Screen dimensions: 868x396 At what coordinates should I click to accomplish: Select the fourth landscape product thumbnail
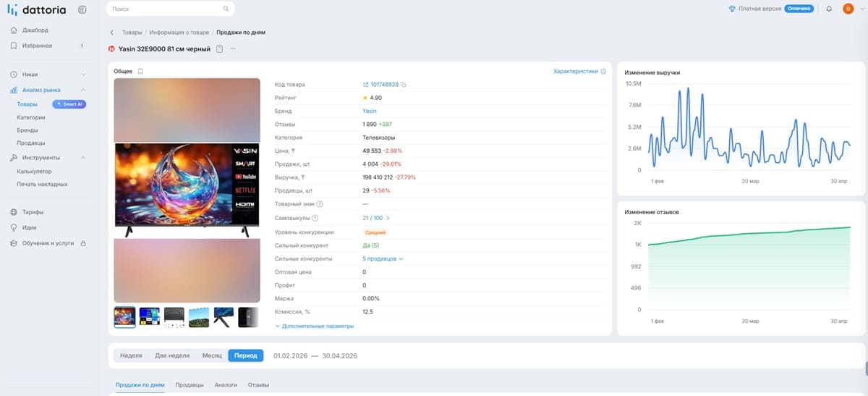click(x=199, y=317)
